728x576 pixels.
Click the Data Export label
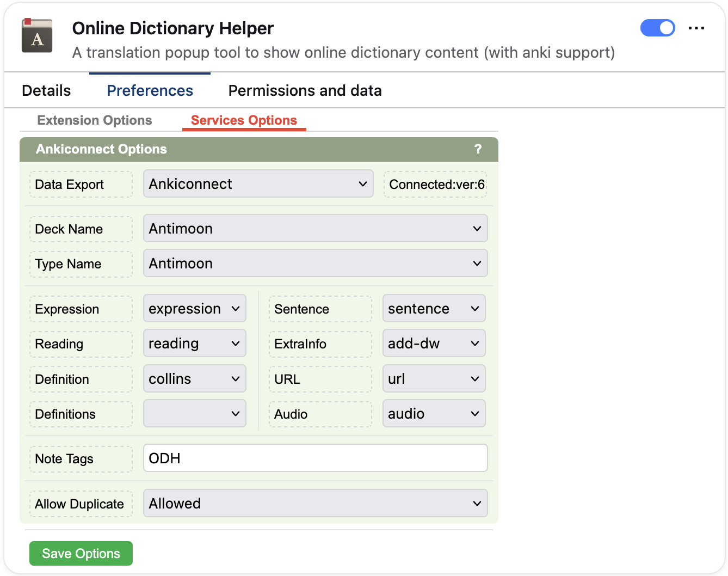pyautogui.click(x=81, y=185)
